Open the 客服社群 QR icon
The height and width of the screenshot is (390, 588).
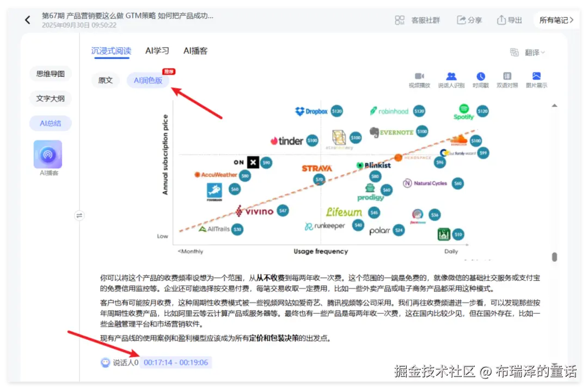[x=400, y=20]
